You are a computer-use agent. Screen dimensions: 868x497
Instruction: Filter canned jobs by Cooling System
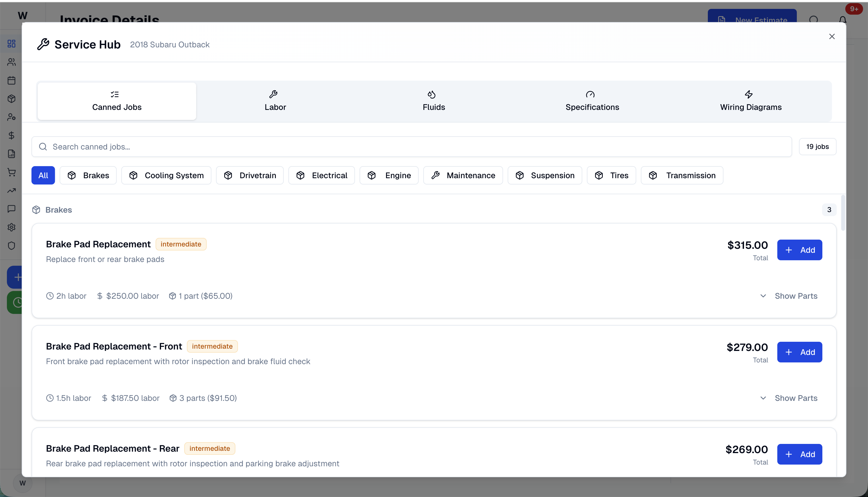click(166, 175)
